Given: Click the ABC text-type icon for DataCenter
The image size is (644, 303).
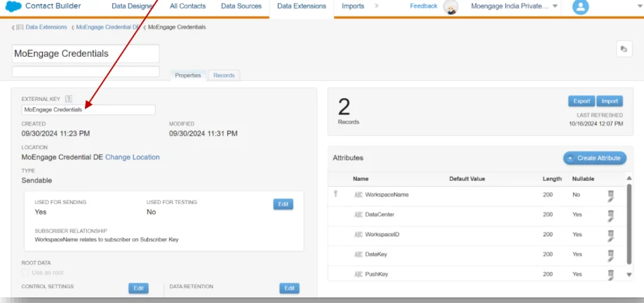Looking at the screenshot, I should [358, 215].
